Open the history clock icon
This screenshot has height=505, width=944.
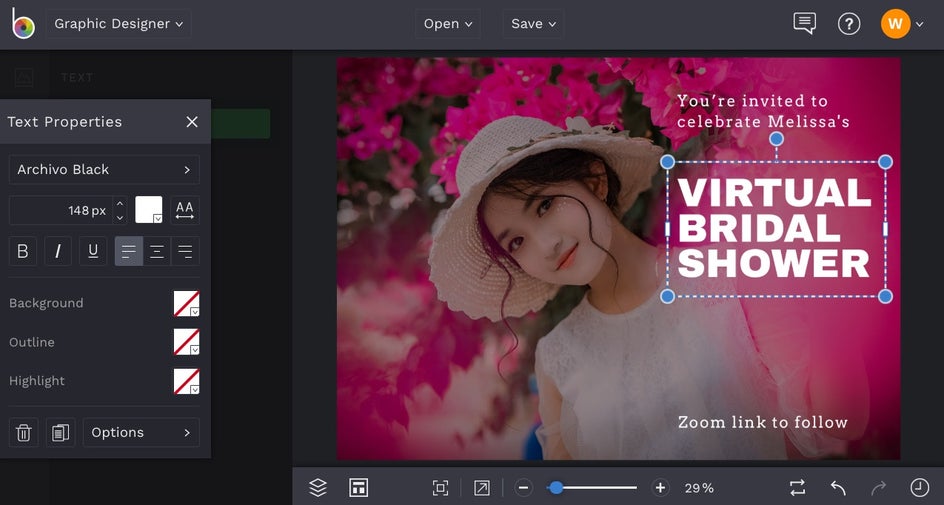[919, 488]
